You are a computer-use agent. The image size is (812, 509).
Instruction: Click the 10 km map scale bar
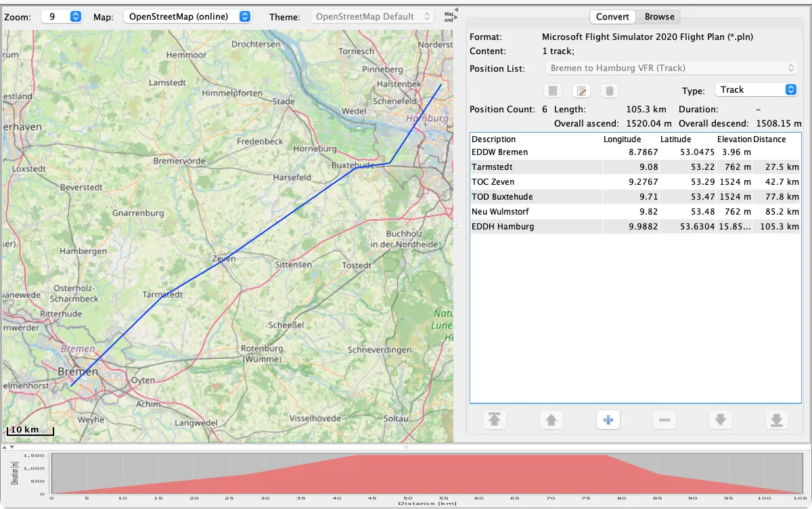[x=30, y=430]
